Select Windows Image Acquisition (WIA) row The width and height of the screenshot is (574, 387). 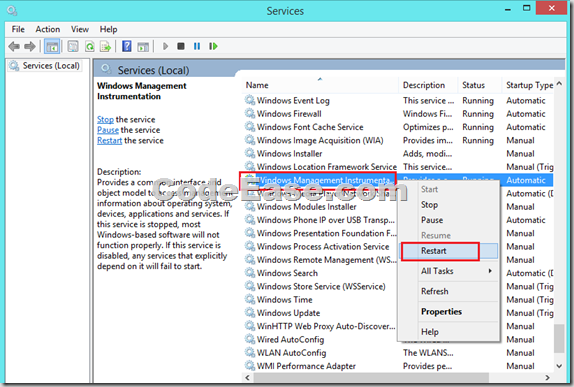click(398, 140)
